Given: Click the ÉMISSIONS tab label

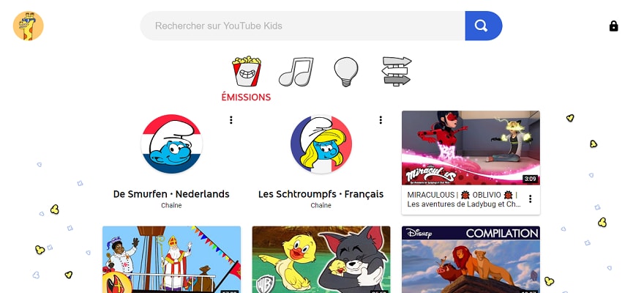Looking at the screenshot, I should pyautogui.click(x=246, y=97).
